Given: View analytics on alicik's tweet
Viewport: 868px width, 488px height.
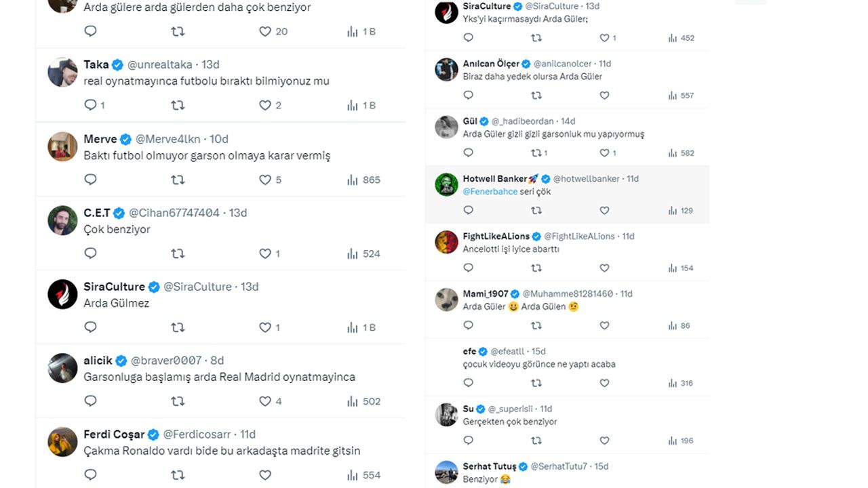Looking at the screenshot, I should pyautogui.click(x=363, y=401).
